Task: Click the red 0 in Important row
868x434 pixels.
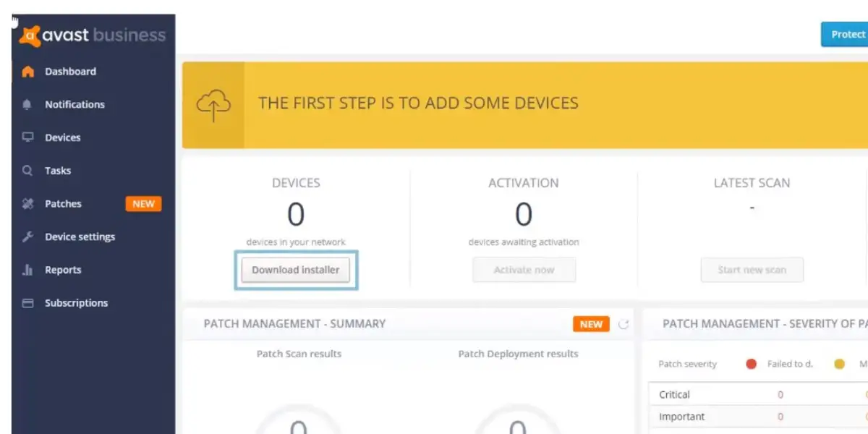Action: 780,417
